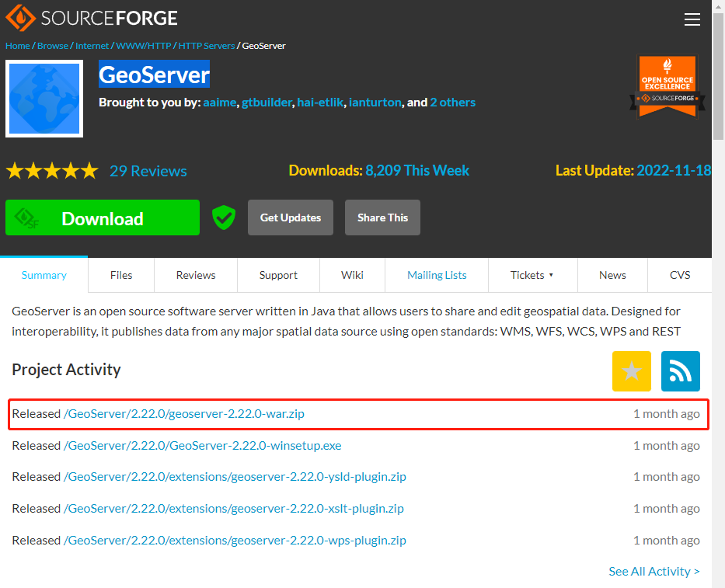Viewport: 725px width, 588px height.
Task: Expand the Tickets dropdown tab
Action: coord(532,275)
